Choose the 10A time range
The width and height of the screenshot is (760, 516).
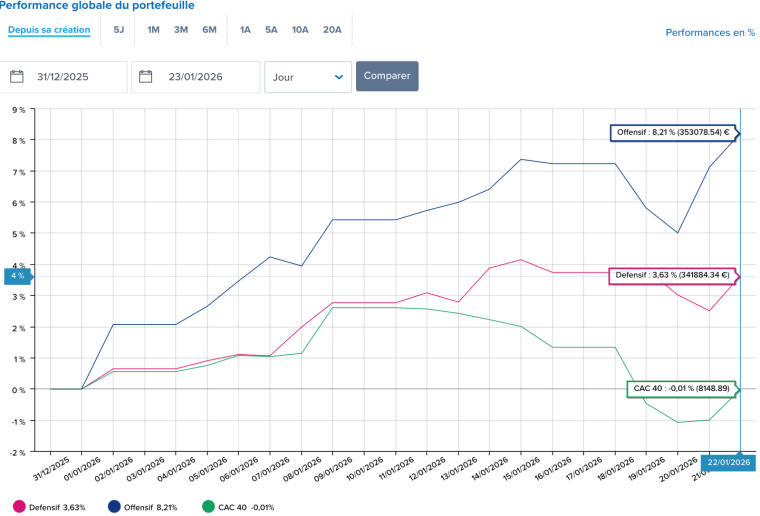point(300,30)
